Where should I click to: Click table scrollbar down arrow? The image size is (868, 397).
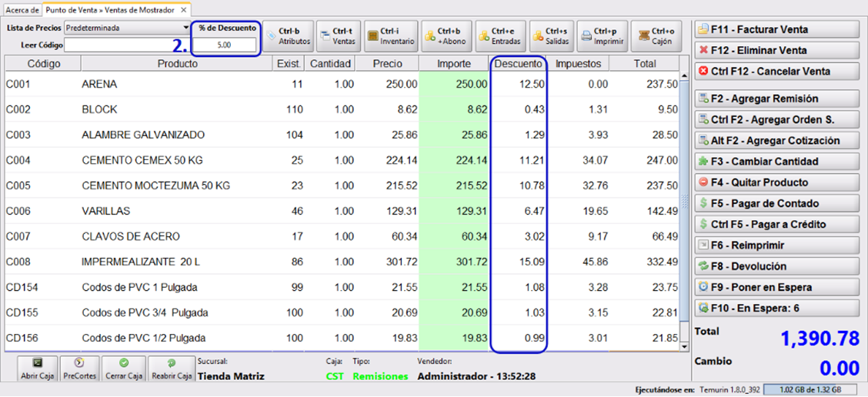(685, 347)
